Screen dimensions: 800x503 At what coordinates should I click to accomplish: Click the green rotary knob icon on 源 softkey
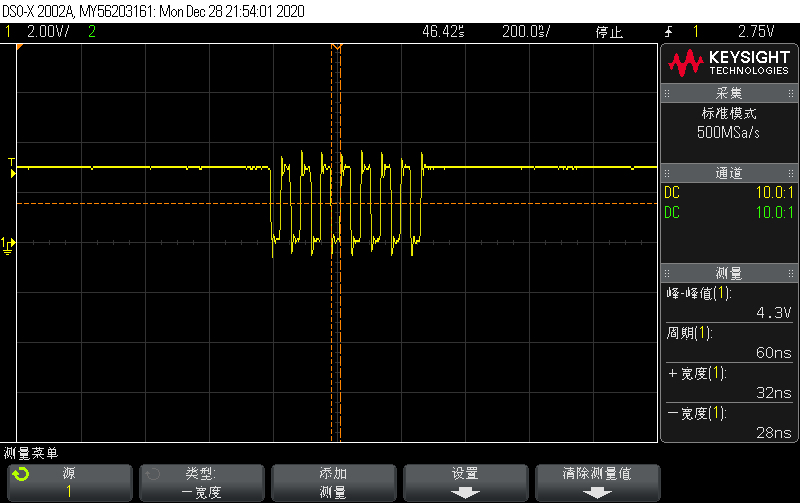coord(21,474)
